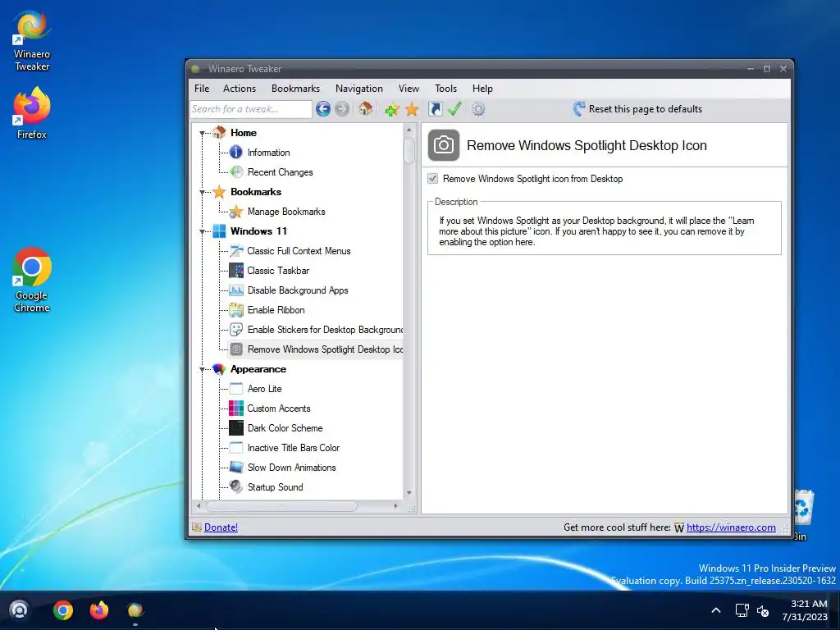The height and width of the screenshot is (630, 840).
Task: Toggle Remove Windows Spotlight icon from Desktop checkbox
Action: [x=433, y=178]
